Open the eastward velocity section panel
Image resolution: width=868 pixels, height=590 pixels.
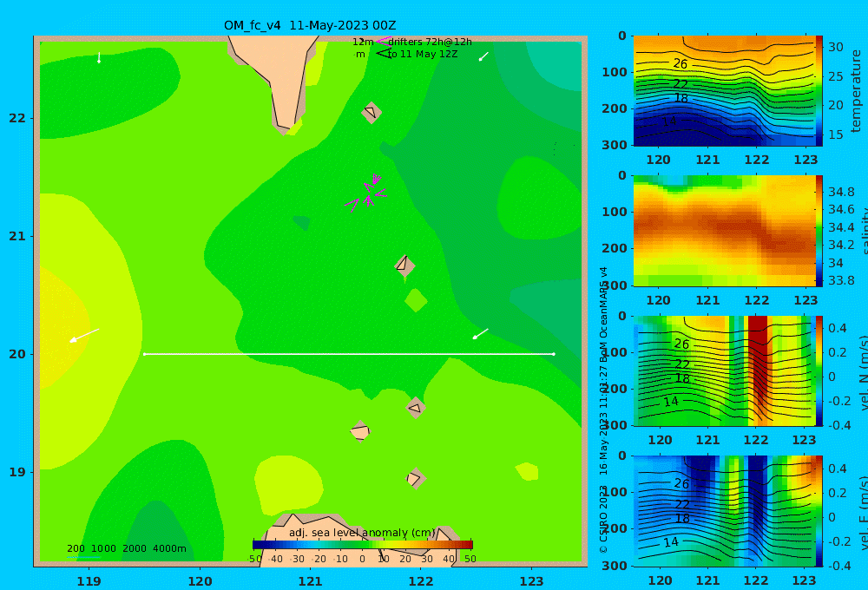pos(724,511)
